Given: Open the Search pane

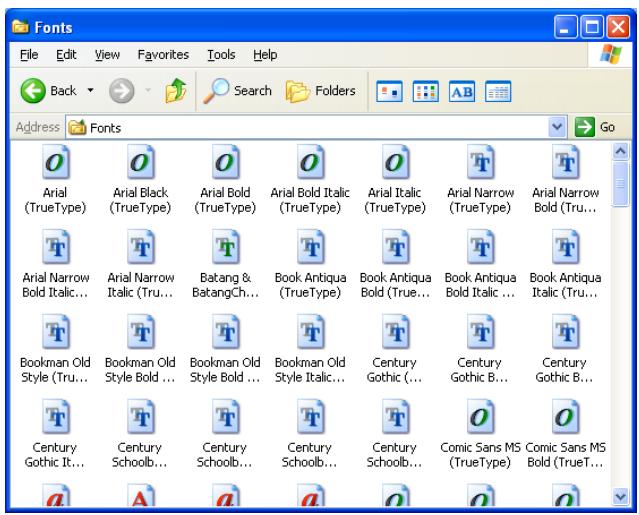Looking at the screenshot, I should [x=237, y=90].
